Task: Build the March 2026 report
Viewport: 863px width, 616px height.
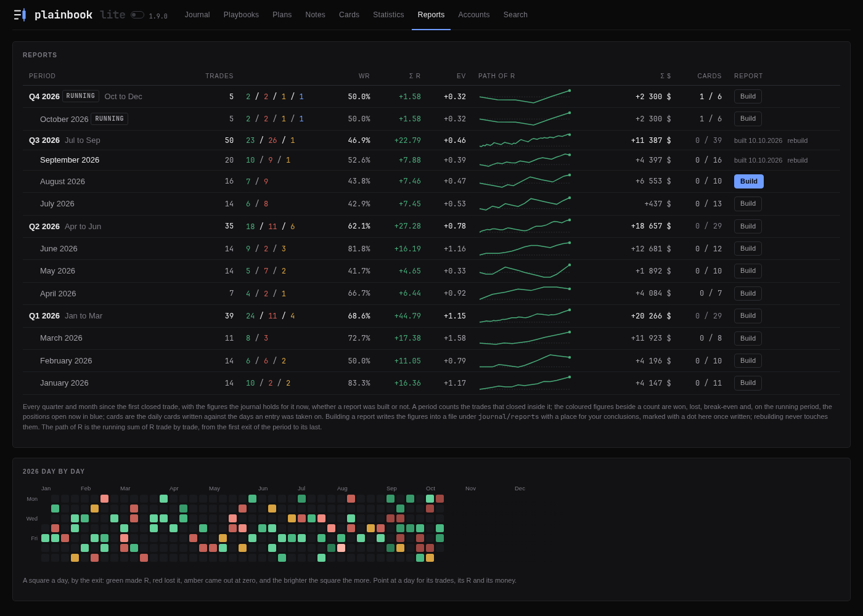Action: tap(748, 338)
